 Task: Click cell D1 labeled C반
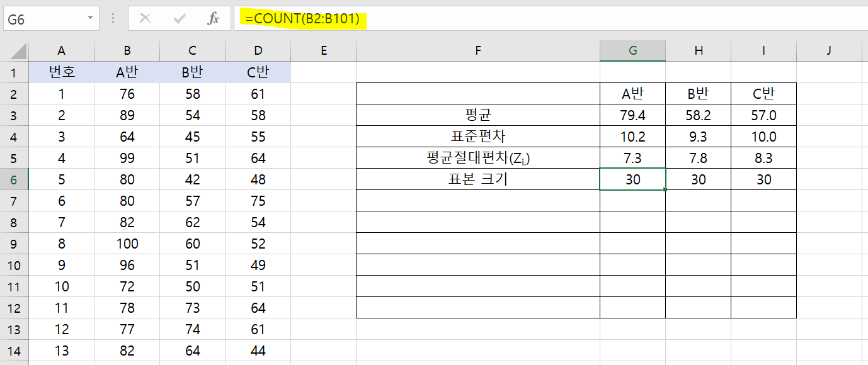[258, 72]
